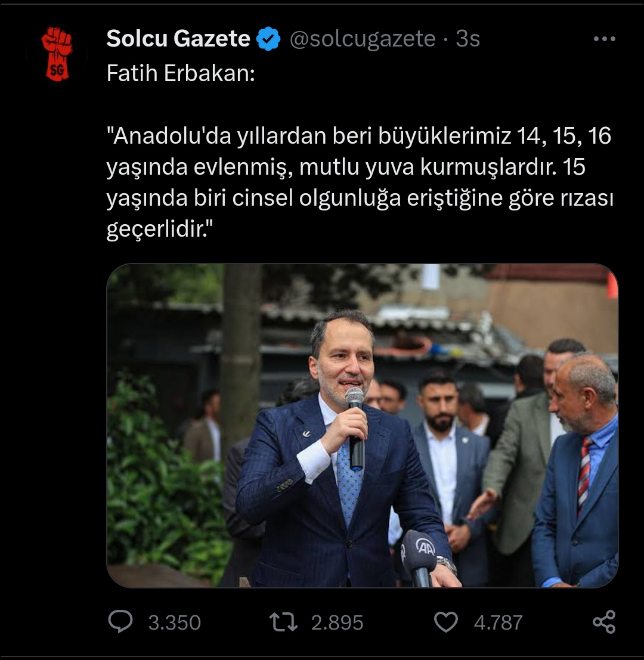View the 3.350 replies count

tap(174, 622)
